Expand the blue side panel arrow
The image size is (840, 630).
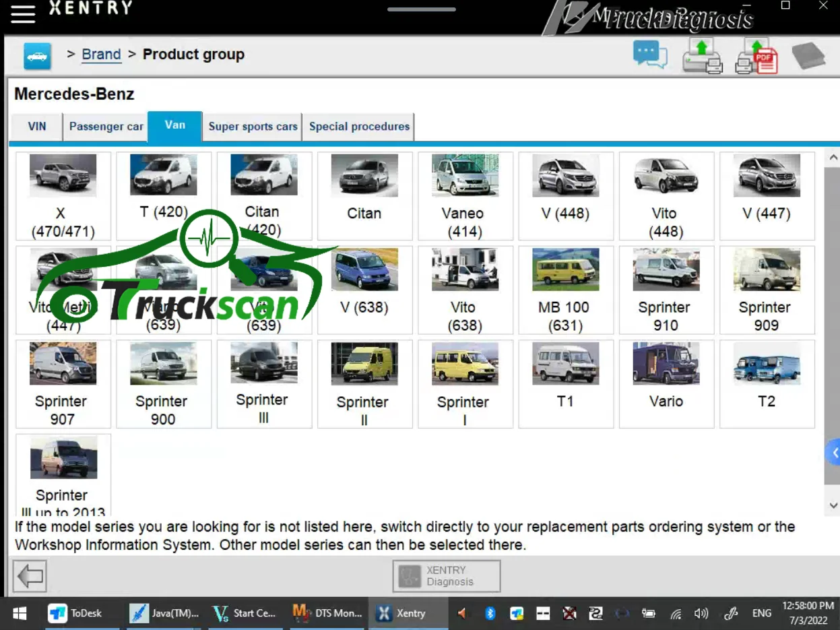833,453
